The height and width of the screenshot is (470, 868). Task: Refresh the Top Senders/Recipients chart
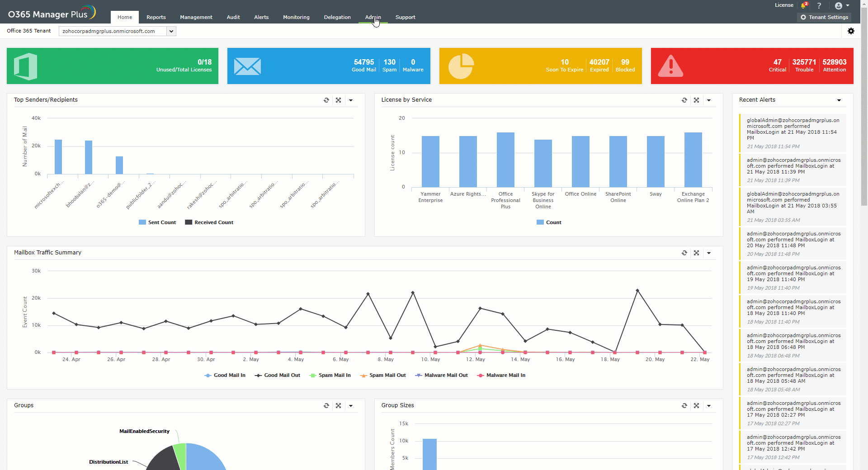[x=326, y=100]
